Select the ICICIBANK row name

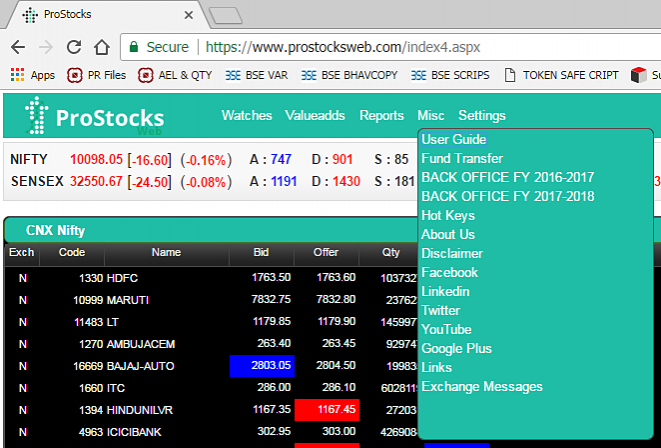[x=134, y=432]
